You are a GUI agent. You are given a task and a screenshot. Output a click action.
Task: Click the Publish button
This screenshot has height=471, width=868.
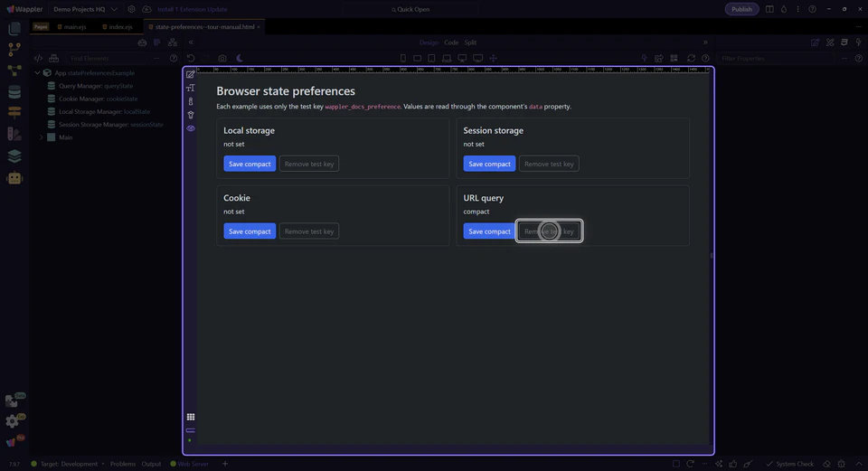point(741,9)
